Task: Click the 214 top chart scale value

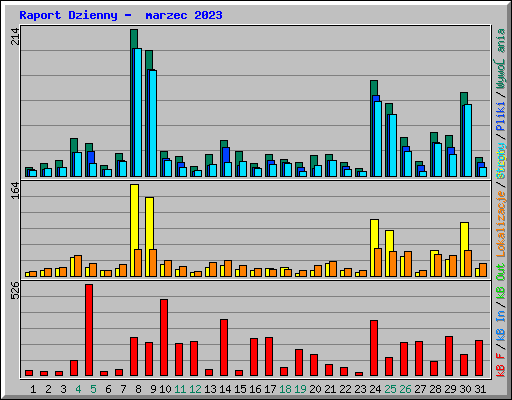Action: pos(15,37)
